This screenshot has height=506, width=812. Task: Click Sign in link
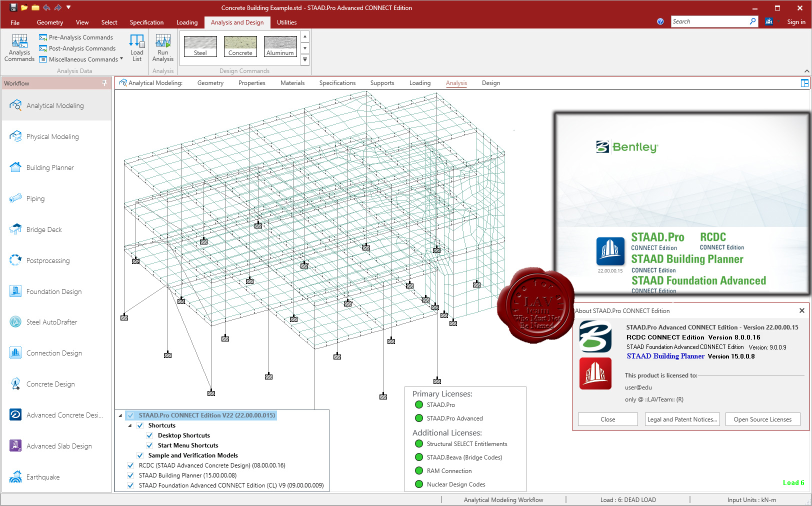point(796,22)
